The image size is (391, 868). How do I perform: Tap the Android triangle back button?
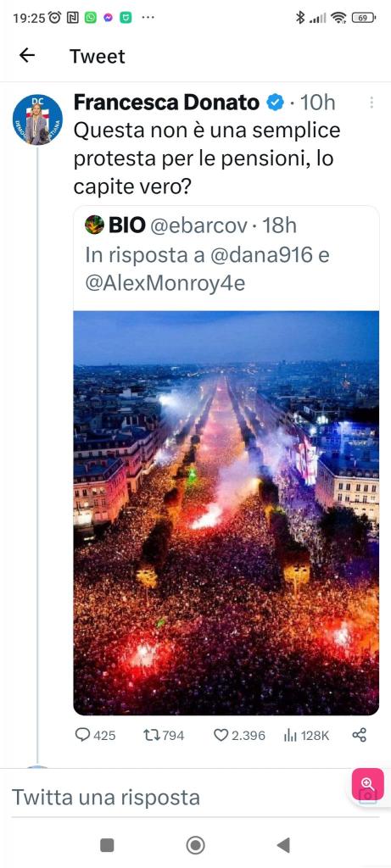pyautogui.click(x=283, y=845)
